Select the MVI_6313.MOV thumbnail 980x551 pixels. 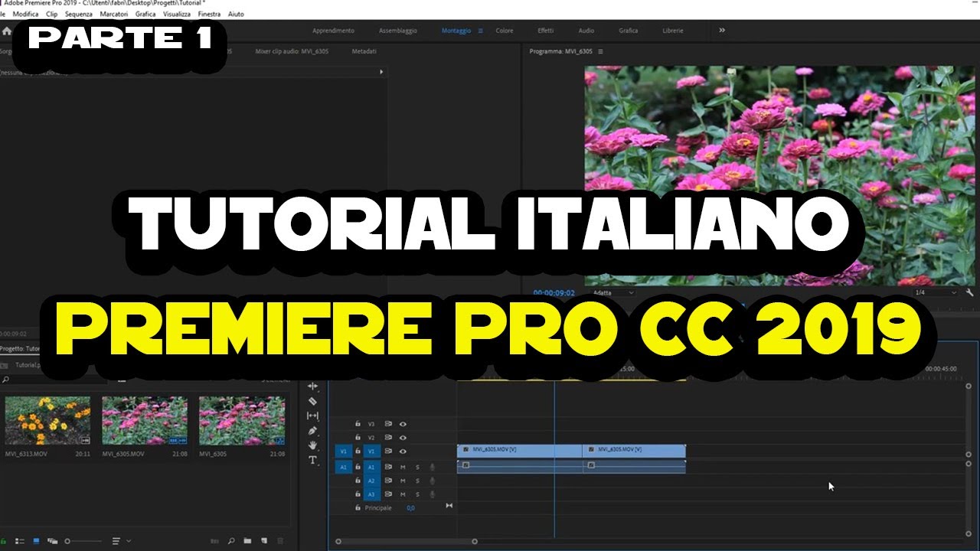tap(47, 420)
